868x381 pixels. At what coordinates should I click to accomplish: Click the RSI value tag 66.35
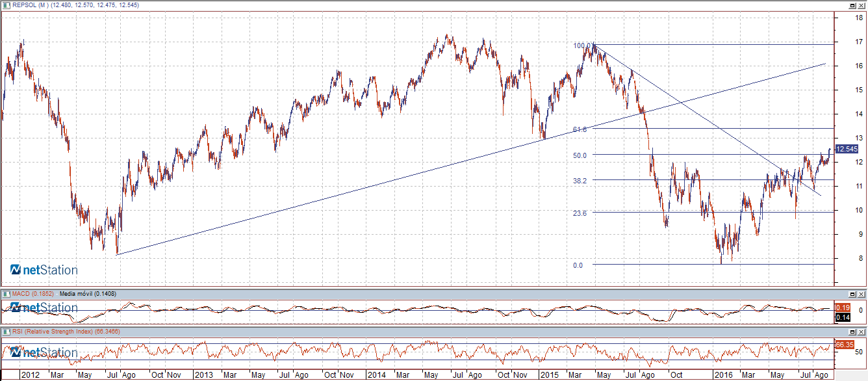coord(843,345)
